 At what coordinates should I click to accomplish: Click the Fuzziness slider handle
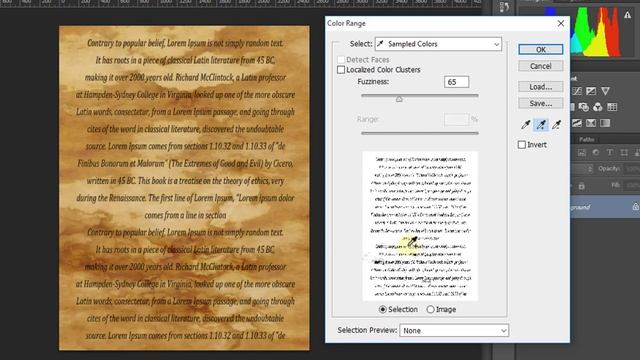(x=399, y=99)
